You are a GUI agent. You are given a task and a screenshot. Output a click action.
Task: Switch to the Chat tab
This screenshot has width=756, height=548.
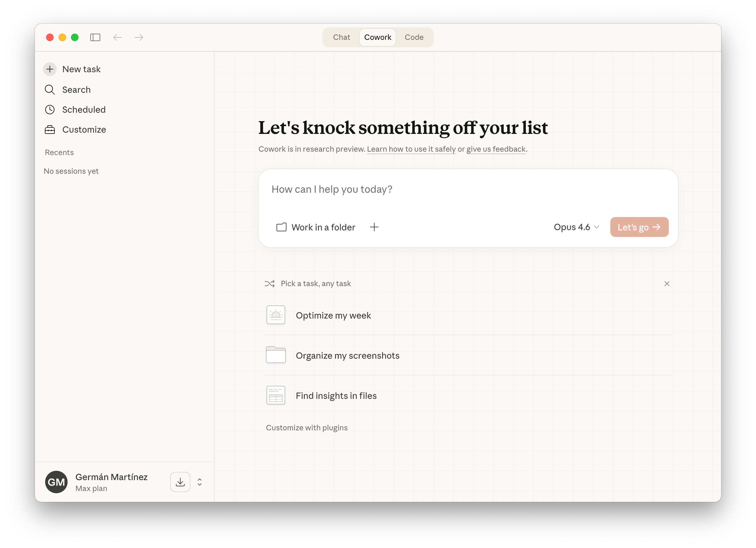pyautogui.click(x=341, y=37)
